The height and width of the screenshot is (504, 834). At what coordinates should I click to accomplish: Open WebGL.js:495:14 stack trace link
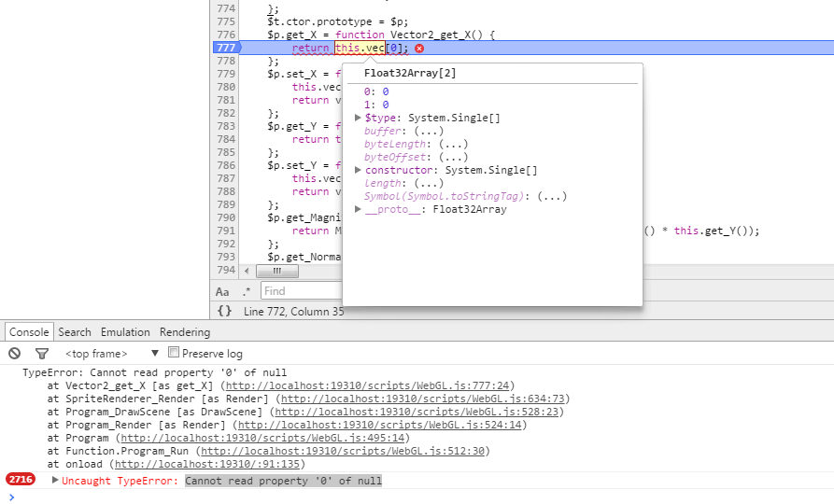[x=262, y=438]
